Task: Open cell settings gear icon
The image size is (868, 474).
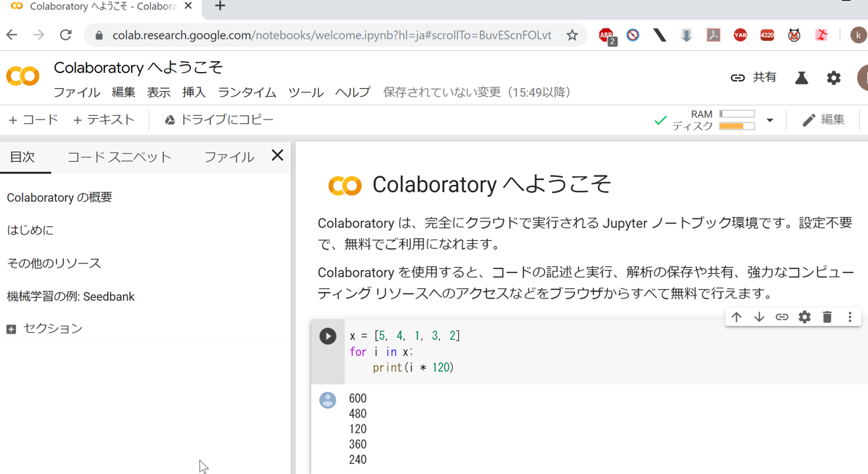Action: point(805,317)
